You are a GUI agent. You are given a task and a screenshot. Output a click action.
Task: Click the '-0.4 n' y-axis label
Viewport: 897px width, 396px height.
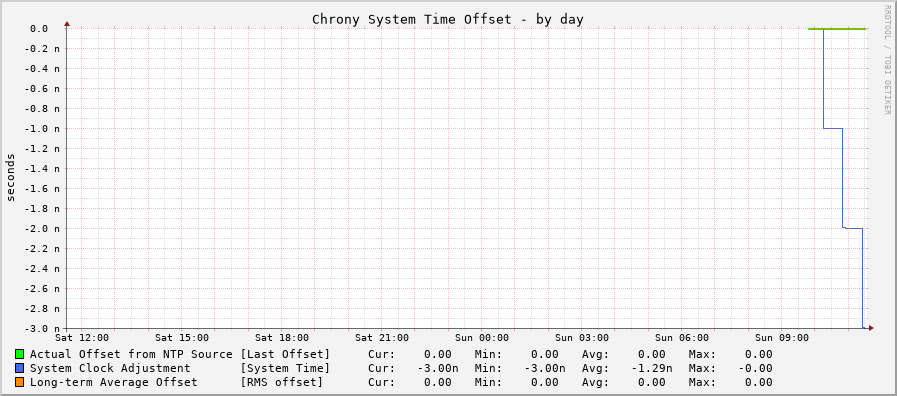[42, 69]
